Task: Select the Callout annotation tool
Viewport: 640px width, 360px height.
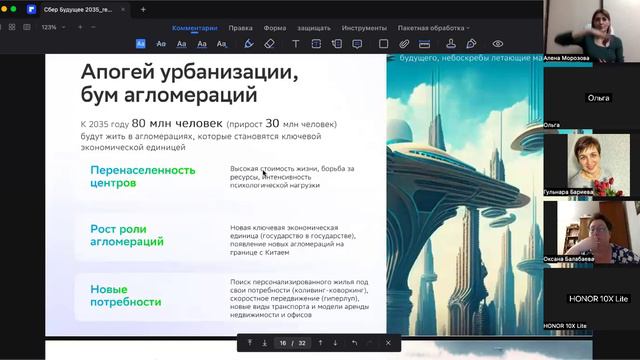Action: tap(337, 44)
